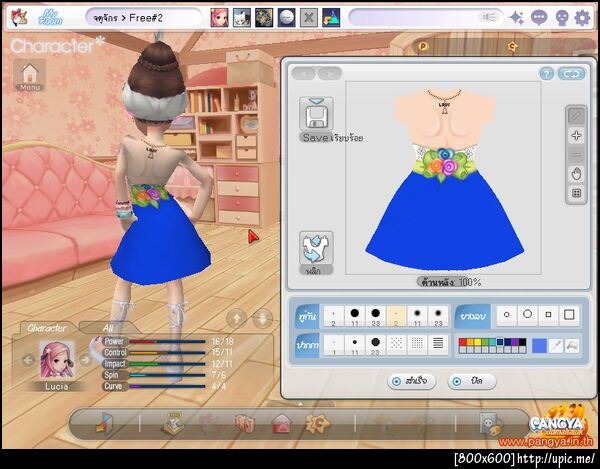The image size is (600, 469).
Task: Click the My Room logo
Action: click(x=50, y=18)
